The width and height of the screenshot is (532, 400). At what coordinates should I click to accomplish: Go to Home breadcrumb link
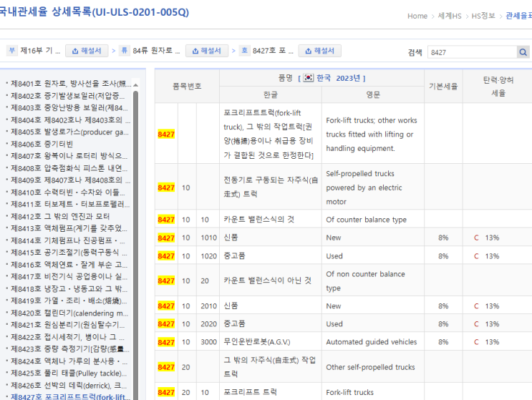(x=417, y=16)
